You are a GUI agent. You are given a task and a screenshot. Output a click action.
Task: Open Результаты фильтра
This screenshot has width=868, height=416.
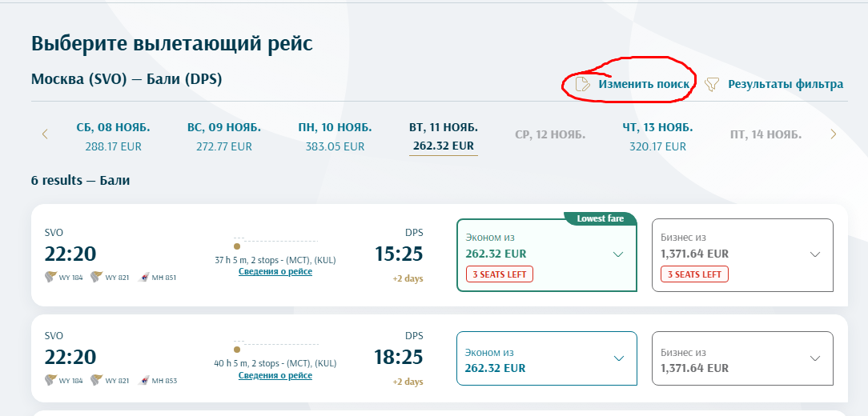pyautogui.click(x=785, y=84)
